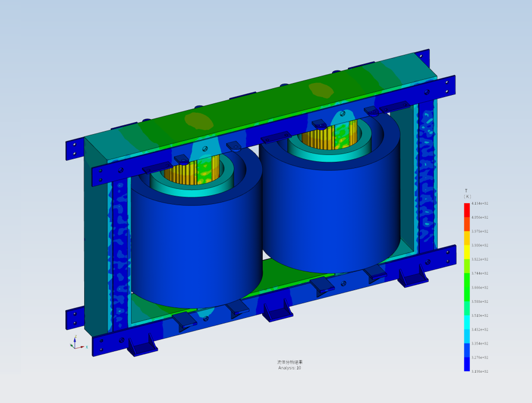Click the legend title letter T

(x=466, y=191)
